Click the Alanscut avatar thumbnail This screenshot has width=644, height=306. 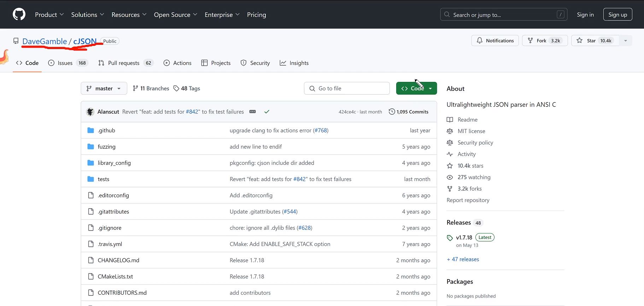click(x=90, y=112)
